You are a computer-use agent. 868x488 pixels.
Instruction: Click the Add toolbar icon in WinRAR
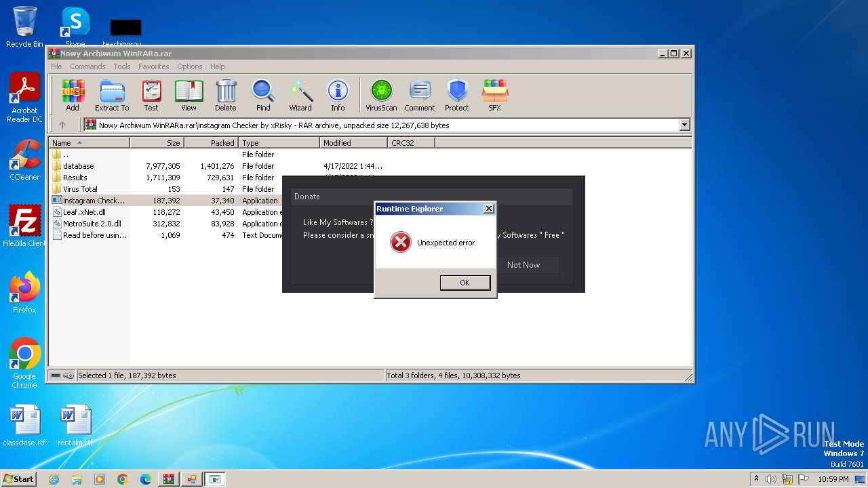pos(73,96)
